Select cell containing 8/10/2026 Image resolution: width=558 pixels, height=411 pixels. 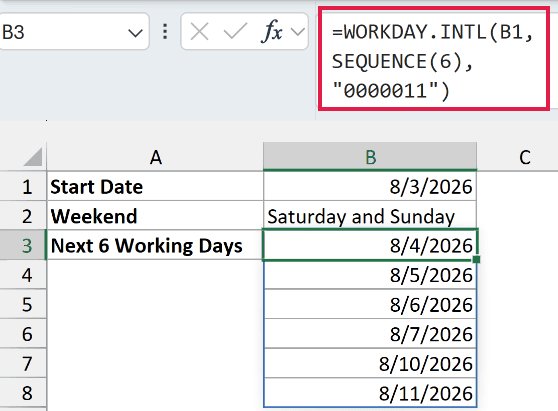click(370, 363)
